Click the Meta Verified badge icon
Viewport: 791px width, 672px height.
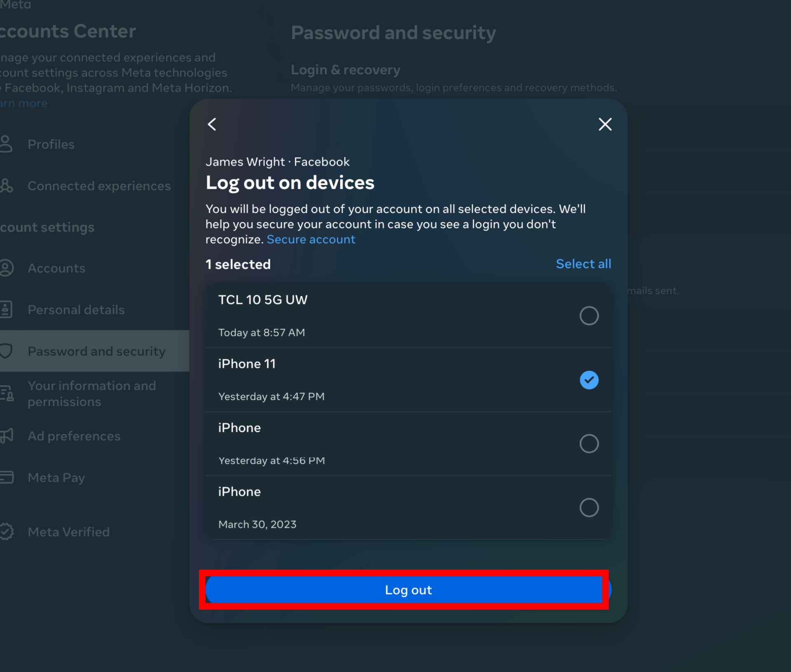[7, 531]
